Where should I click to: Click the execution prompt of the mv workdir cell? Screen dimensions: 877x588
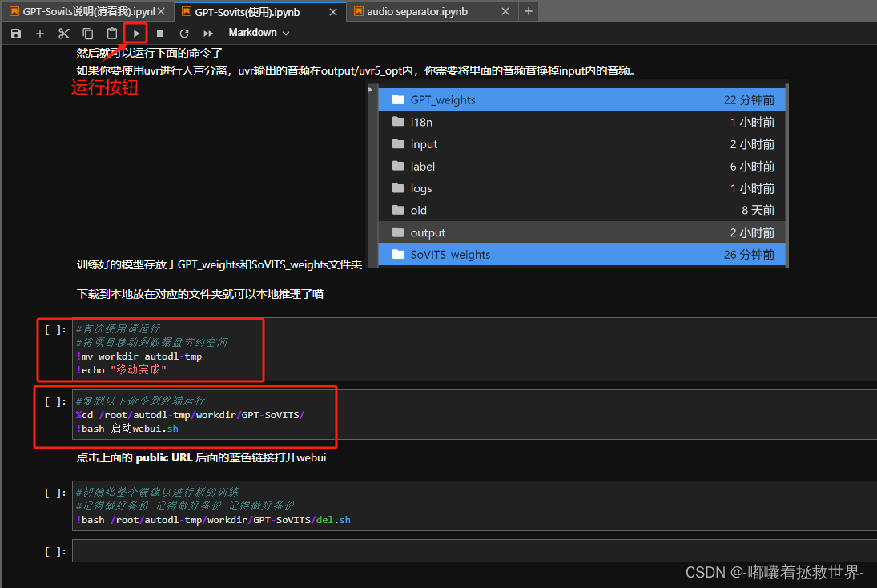(x=54, y=329)
